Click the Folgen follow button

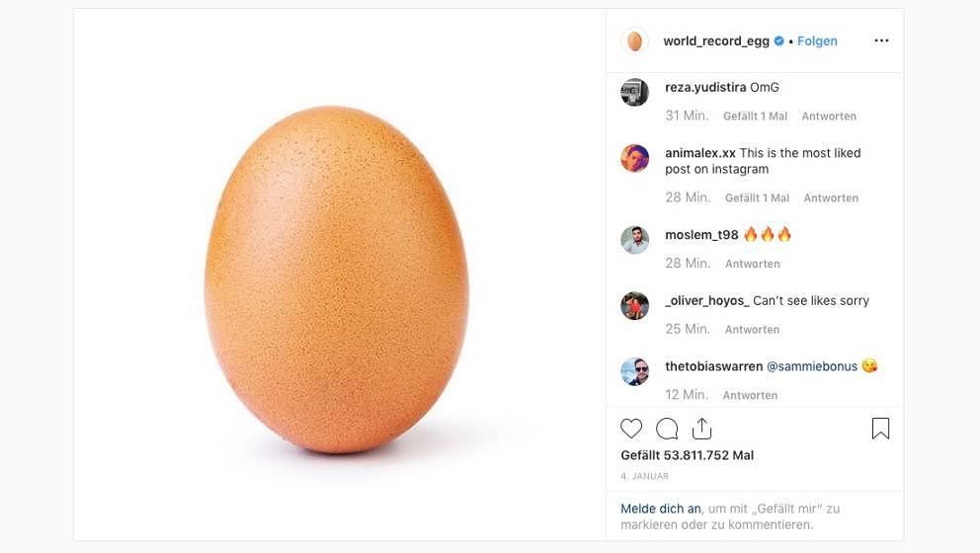(817, 41)
